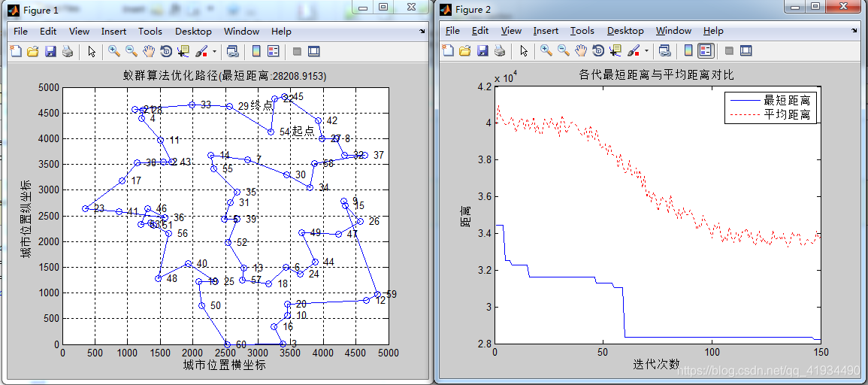Show Plot Tools and dock Figure 1

click(x=314, y=52)
